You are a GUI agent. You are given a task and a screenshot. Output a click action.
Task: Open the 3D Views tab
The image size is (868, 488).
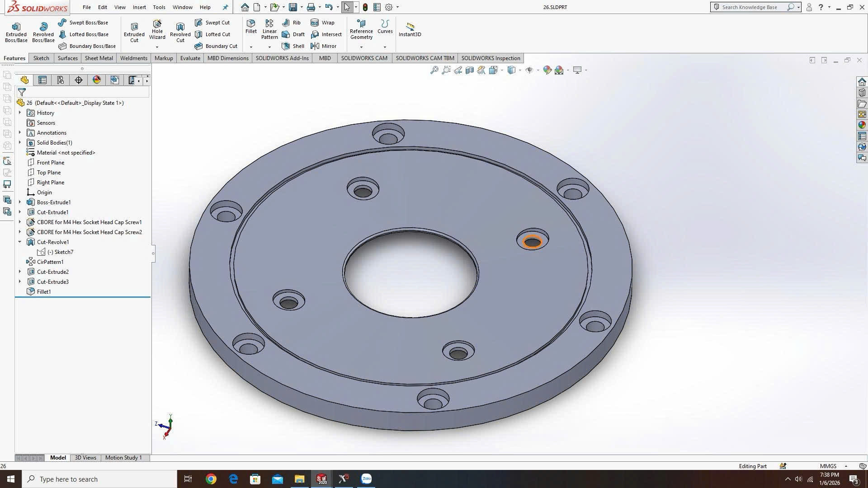[x=85, y=458]
